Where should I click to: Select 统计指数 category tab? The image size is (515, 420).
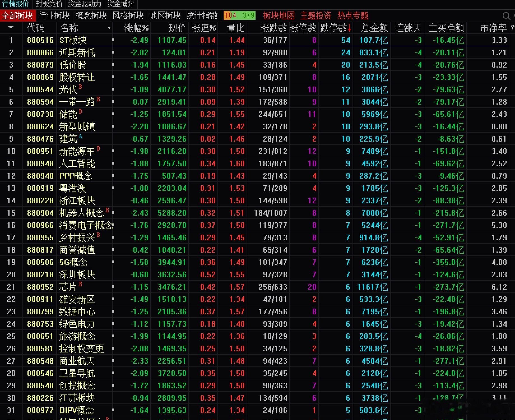[202, 16]
